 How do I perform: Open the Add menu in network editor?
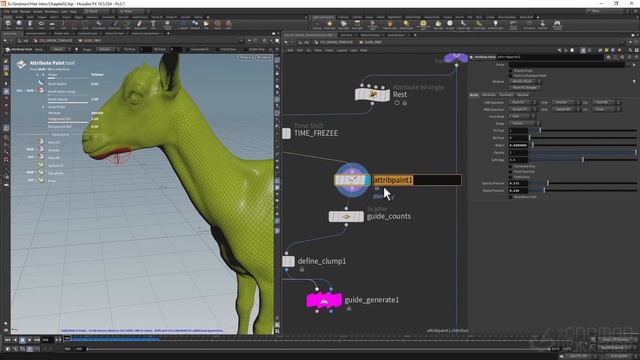point(290,50)
